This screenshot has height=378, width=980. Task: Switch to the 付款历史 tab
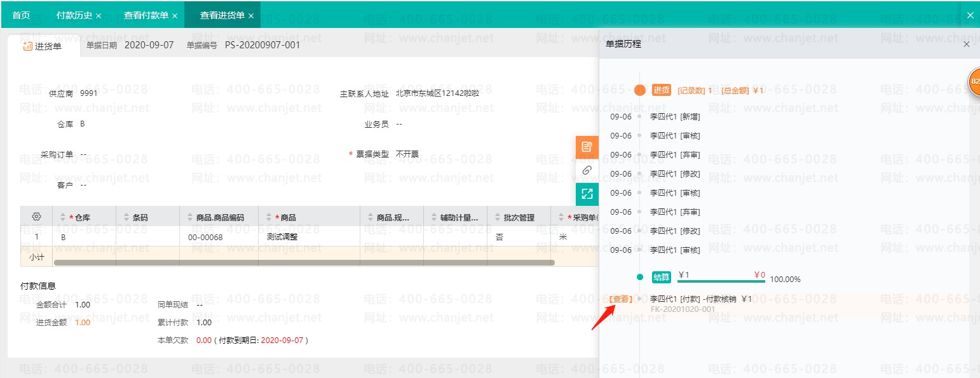[x=74, y=15]
